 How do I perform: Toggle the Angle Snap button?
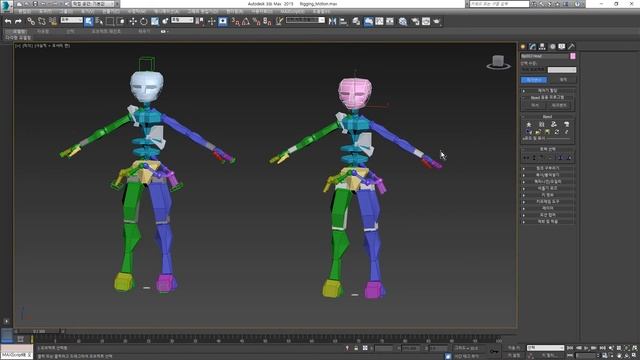pos(246,21)
